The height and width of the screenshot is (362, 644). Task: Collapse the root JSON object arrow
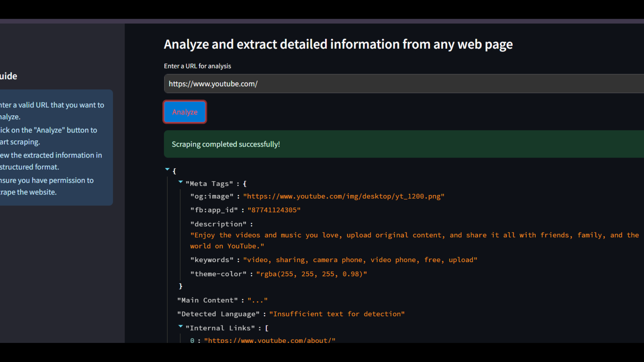tap(167, 169)
